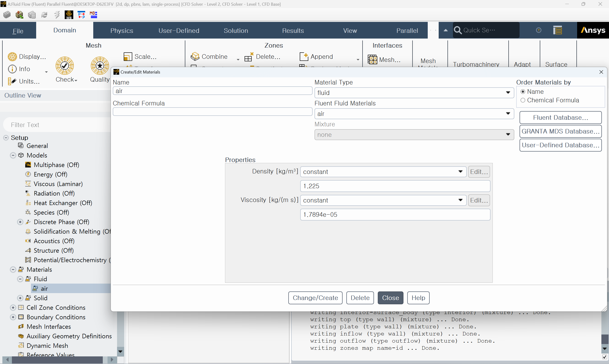
Task: Collapse the Setup tree node
Action: 6,138
